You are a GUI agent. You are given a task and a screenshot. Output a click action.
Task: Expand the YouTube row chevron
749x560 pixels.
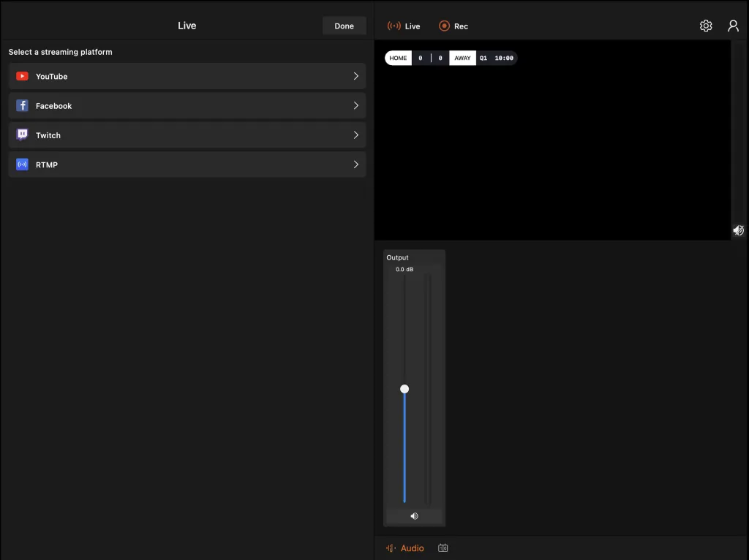coord(356,76)
